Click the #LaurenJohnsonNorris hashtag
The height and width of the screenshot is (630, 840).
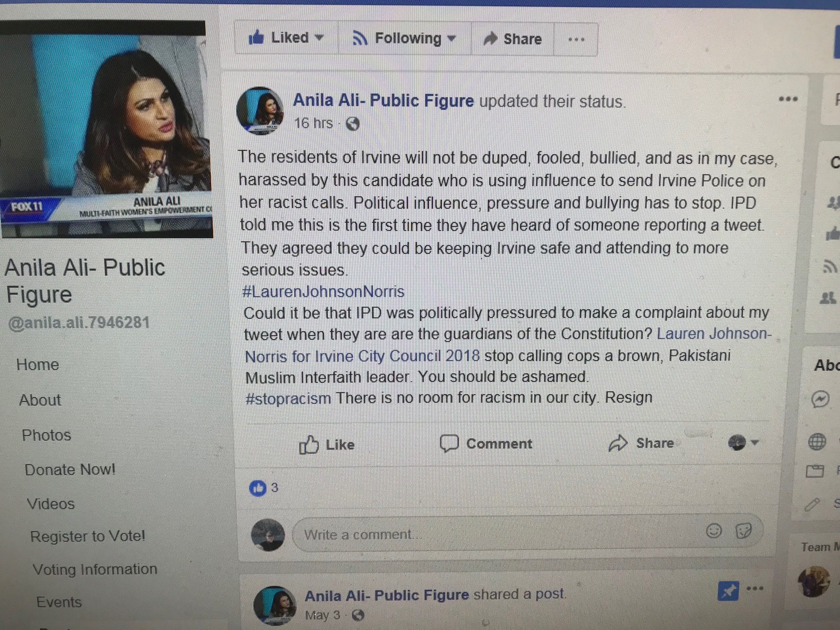pyautogui.click(x=323, y=291)
